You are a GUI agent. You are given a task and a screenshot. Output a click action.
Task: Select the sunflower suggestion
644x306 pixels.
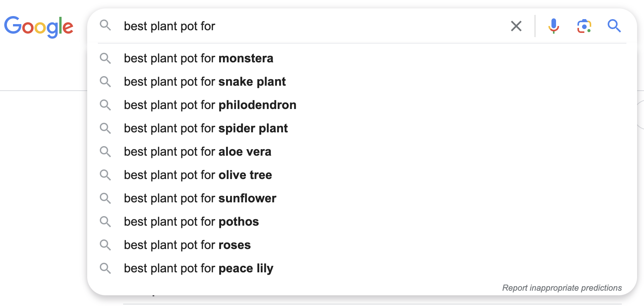[200, 198]
